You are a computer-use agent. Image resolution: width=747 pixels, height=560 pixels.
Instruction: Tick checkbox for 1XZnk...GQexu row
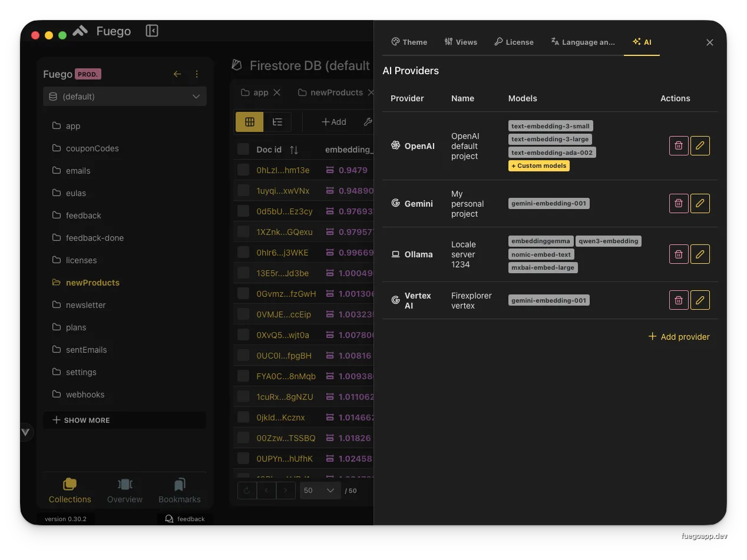pyautogui.click(x=243, y=232)
